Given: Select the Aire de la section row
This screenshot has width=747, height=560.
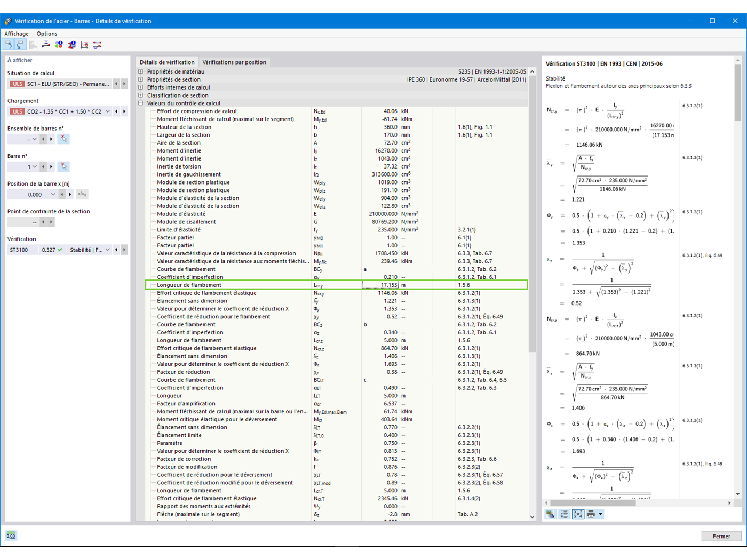Looking at the screenshot, I should point(337,143).
